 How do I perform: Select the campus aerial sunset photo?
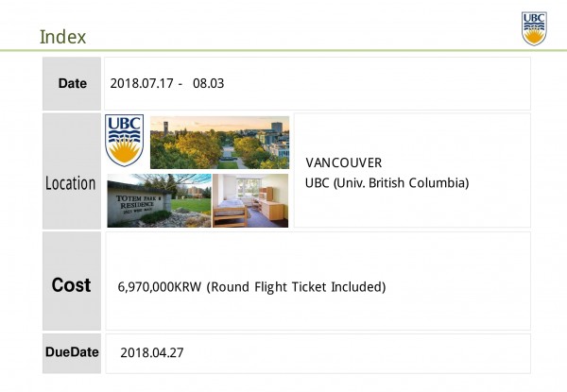coord(219,143)
